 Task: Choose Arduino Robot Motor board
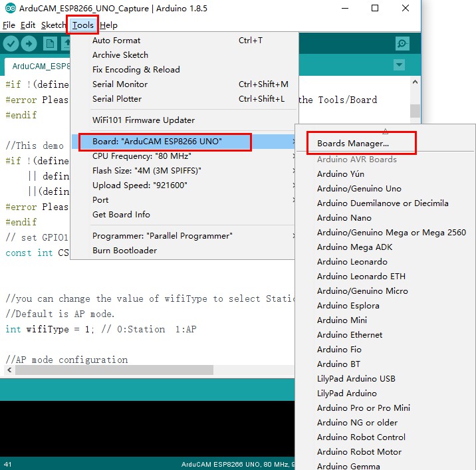point(386,452)
